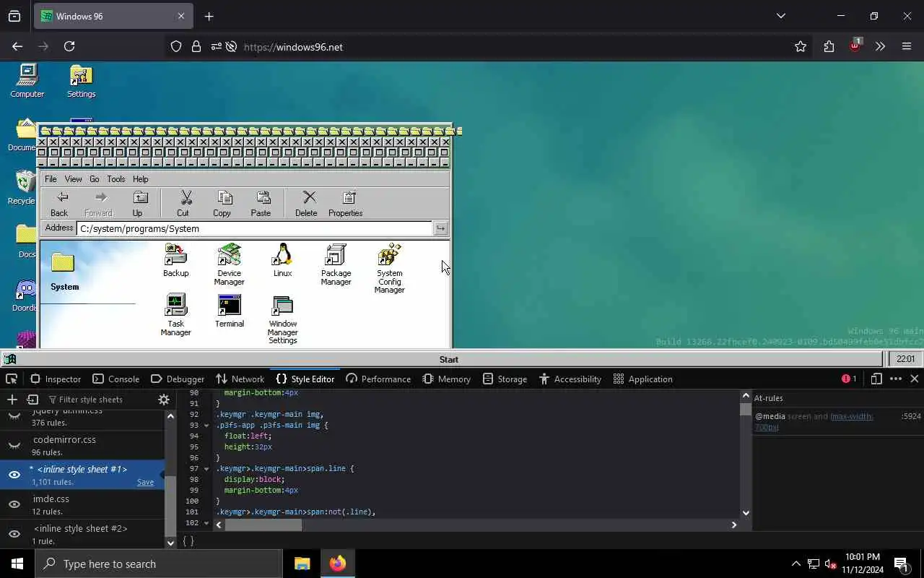The image size is (924, 578).
Task: Click the Delete toolbar button
Action: point(306,204)
